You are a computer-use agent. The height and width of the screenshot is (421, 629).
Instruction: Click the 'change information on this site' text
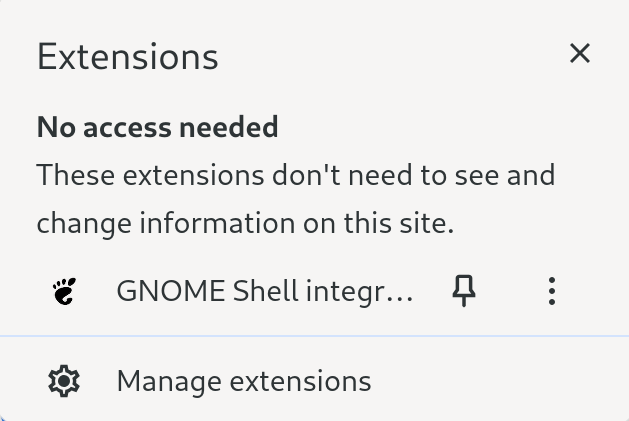tap(245, 223)
